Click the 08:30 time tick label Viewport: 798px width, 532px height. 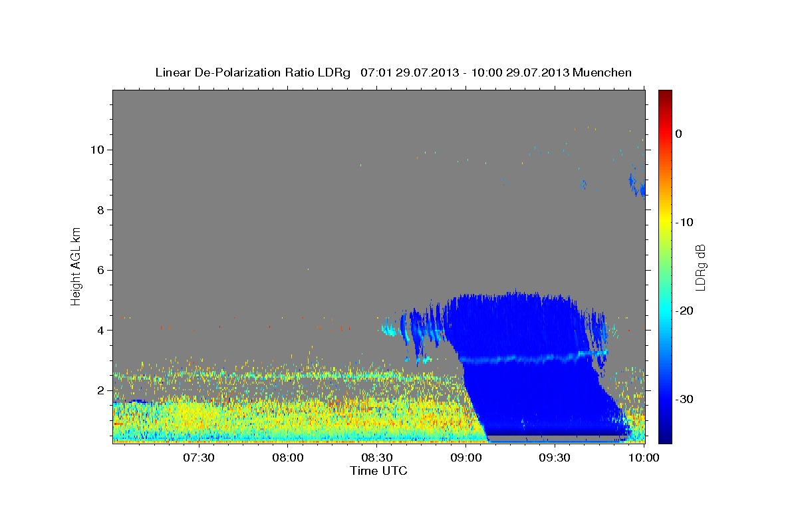coord(377,458)
